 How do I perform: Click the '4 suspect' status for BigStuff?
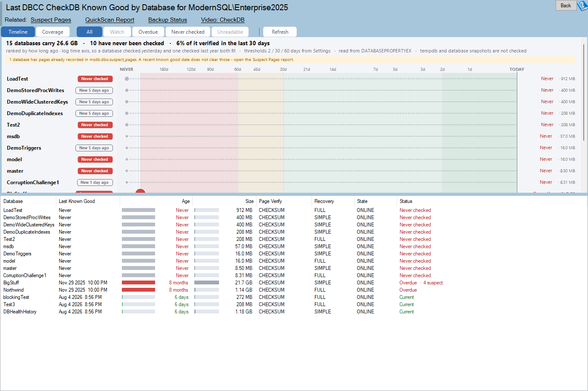coord(433,283)
